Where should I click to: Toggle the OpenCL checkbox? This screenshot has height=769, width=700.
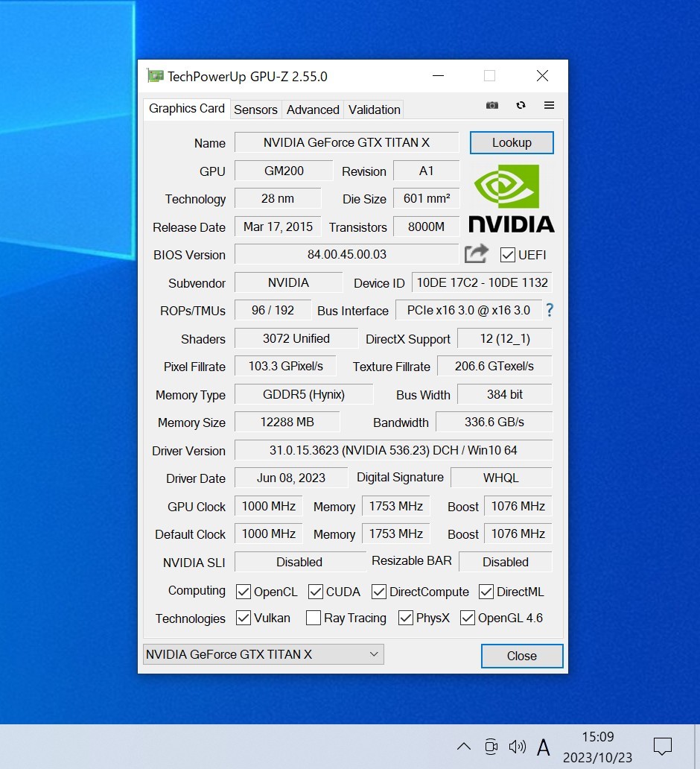tap(243, 592)
